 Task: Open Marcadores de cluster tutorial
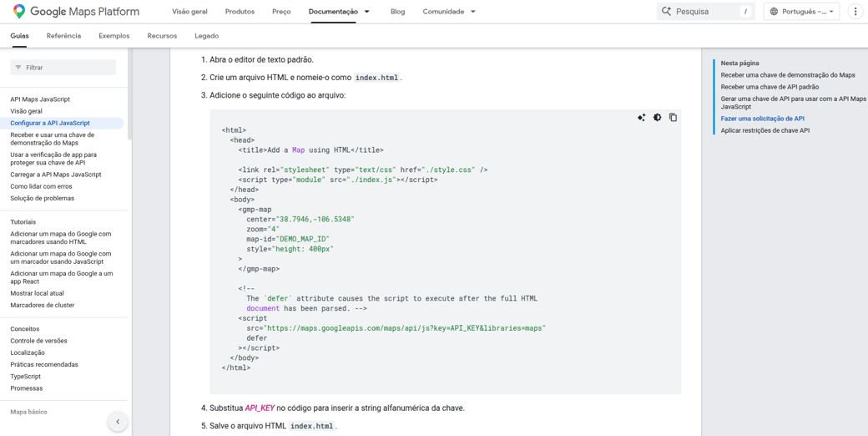point(42,305)
